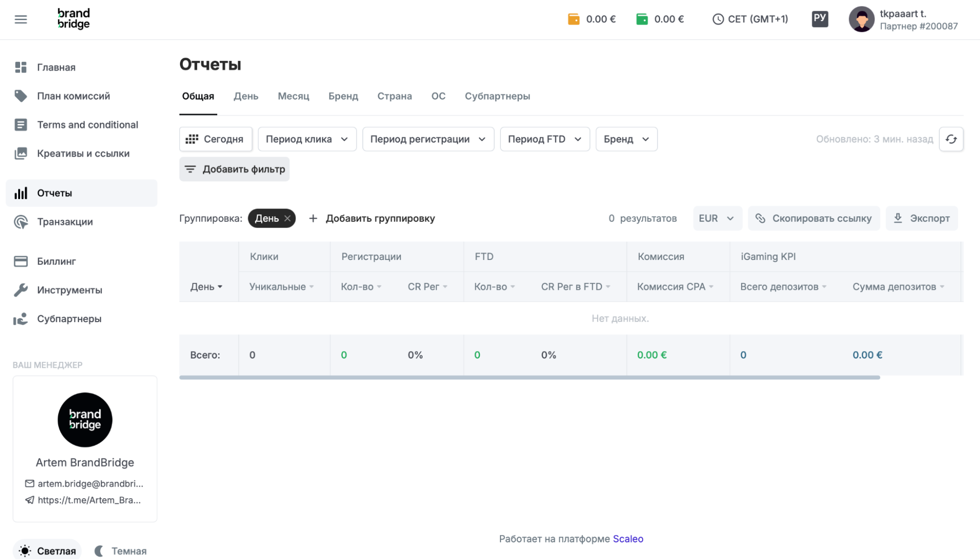
Task: Click the calendar grid icon on Сегодня
Action: (x=192, y=139)
